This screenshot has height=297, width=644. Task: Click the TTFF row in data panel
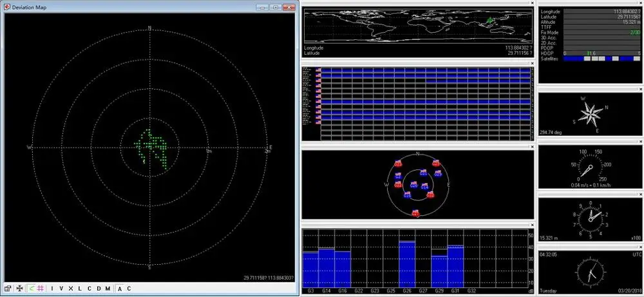pos(591,27)
